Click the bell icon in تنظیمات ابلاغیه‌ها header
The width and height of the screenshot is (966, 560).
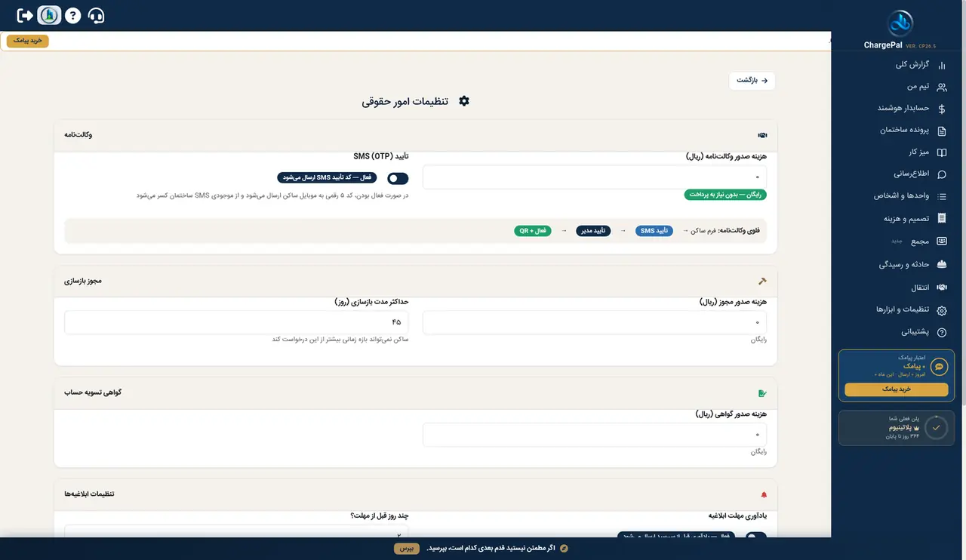tap(764, 494)
